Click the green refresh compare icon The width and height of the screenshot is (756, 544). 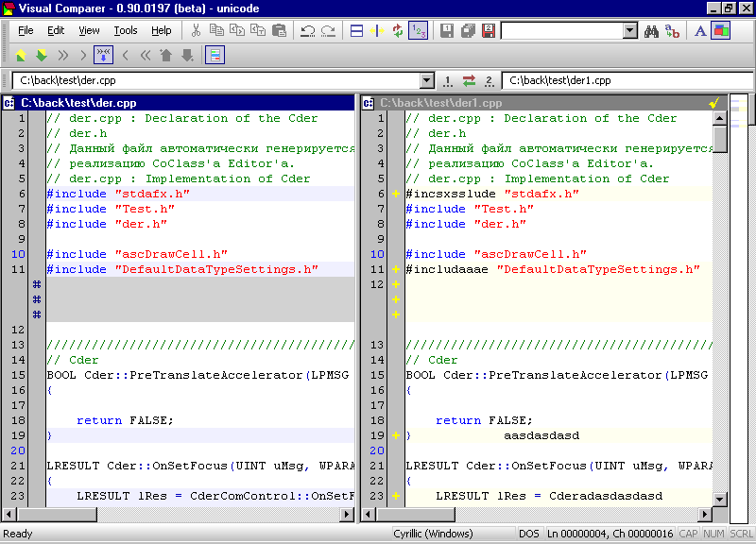(398, 30)
